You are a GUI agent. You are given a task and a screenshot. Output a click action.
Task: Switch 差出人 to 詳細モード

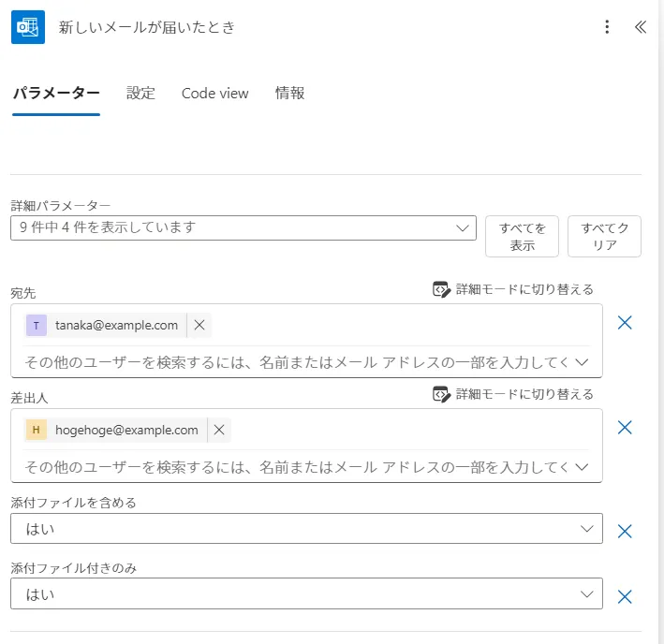(x=513, y=394)
